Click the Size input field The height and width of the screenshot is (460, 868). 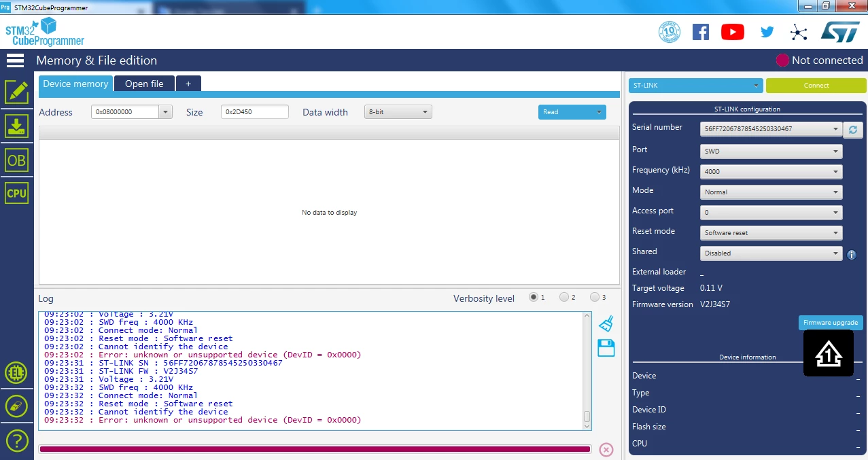point(255,112)
